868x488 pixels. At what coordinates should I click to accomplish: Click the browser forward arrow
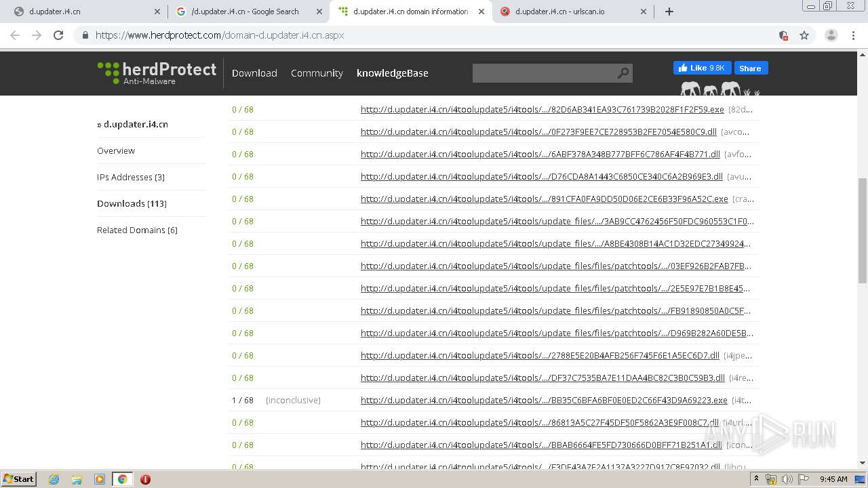coord(37,35)
